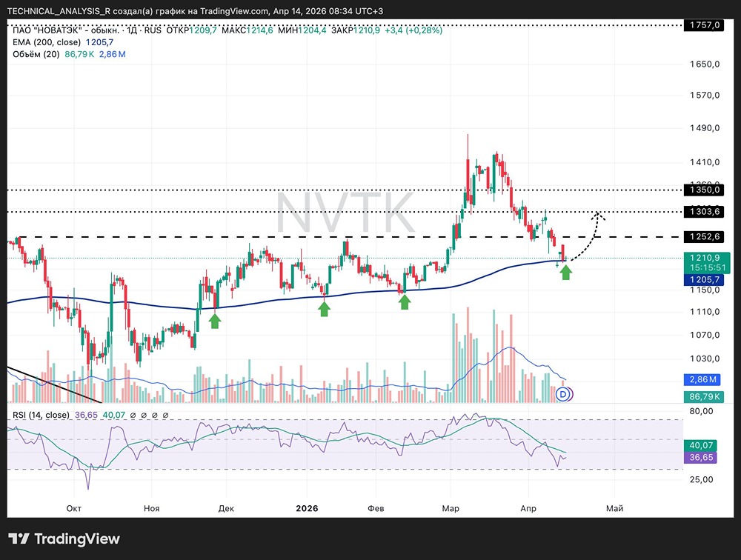
Task: Click the circled "D" badge on the volume pane
Action: click(x=564, y=394)
